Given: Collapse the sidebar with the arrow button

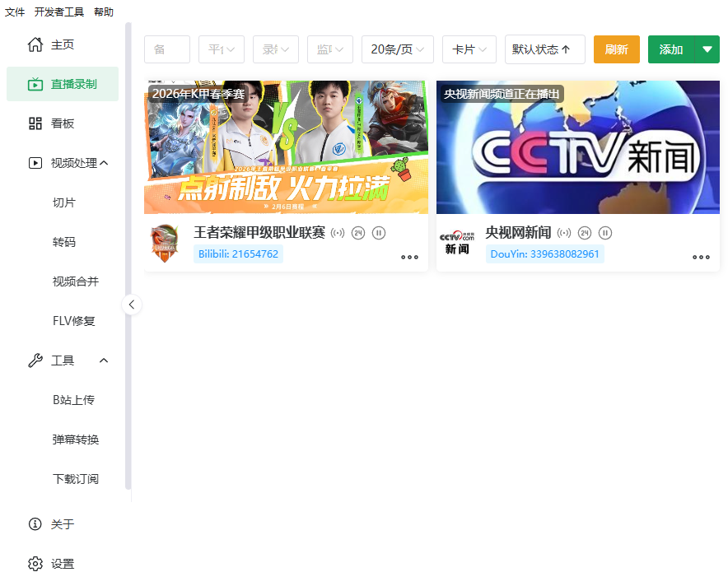Looking at the screenshot, I should click(132, 305).
